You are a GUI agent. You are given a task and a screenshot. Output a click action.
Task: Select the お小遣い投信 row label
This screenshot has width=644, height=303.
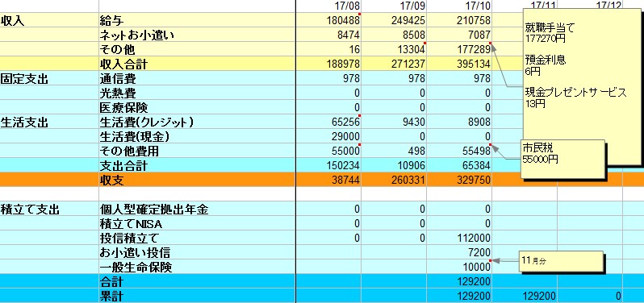pos(197,252)
